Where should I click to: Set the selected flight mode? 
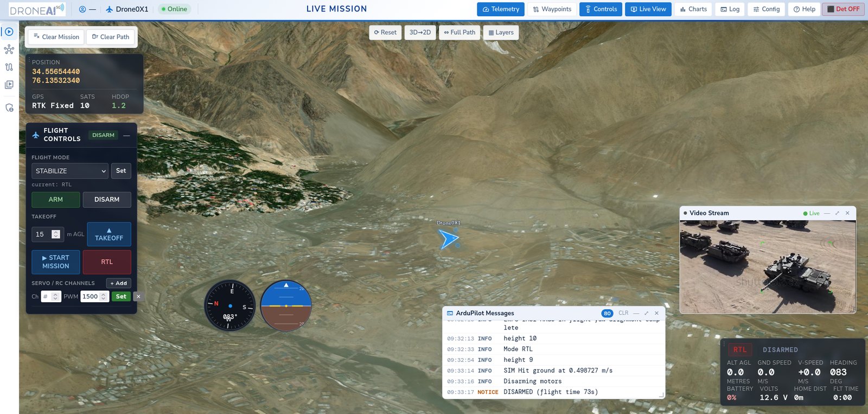tap(121, 171)
